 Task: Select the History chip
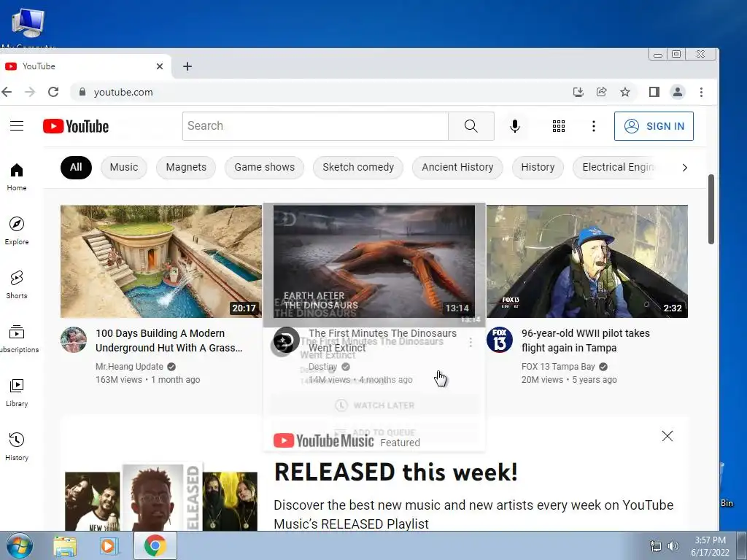click(x=538, y=168)
